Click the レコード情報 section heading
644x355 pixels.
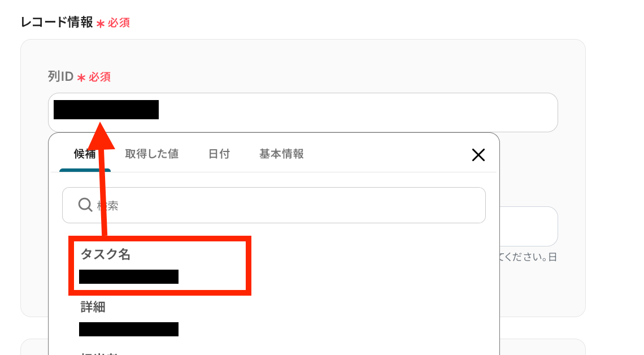56,22
